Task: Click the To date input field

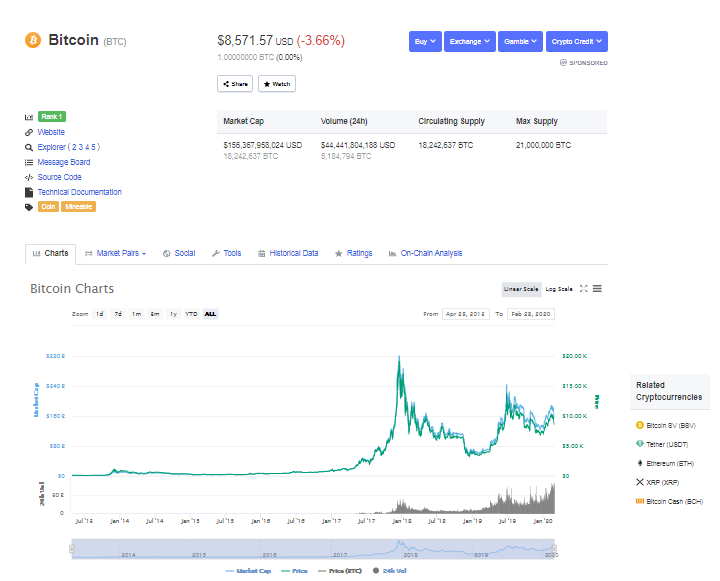Action: click(x=531, y=314)
